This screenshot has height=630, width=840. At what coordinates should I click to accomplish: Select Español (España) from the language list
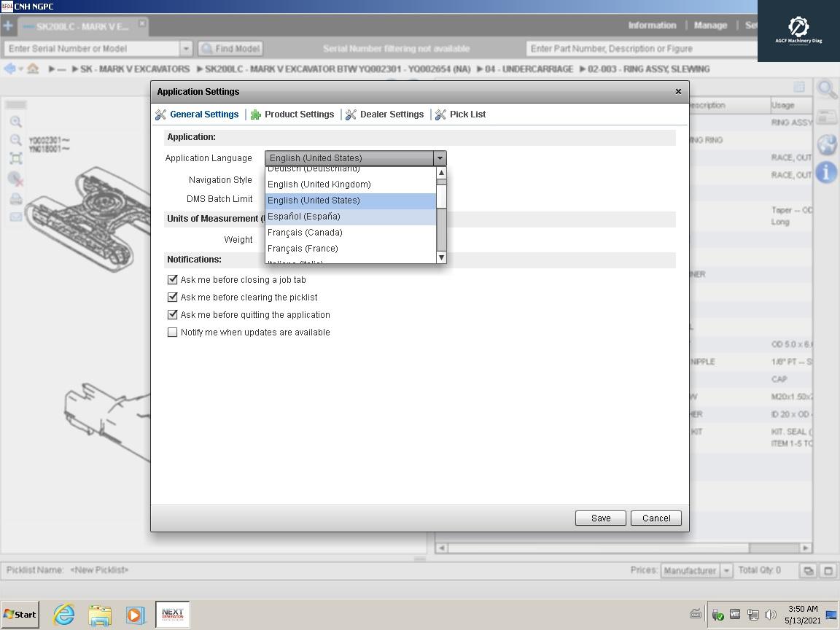point(303,217)
